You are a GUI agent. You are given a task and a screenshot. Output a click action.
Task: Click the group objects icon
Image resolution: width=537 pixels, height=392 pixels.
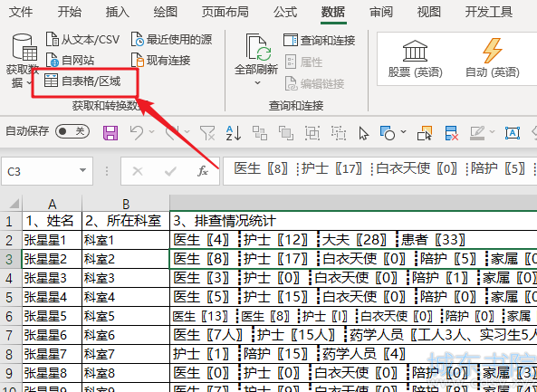click(312, 133)
